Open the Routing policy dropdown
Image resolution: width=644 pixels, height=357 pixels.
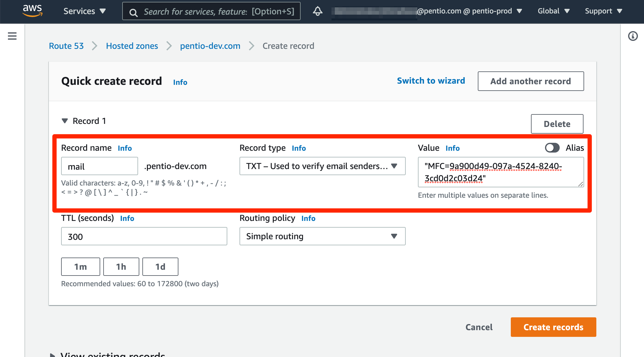click(322, 236)
